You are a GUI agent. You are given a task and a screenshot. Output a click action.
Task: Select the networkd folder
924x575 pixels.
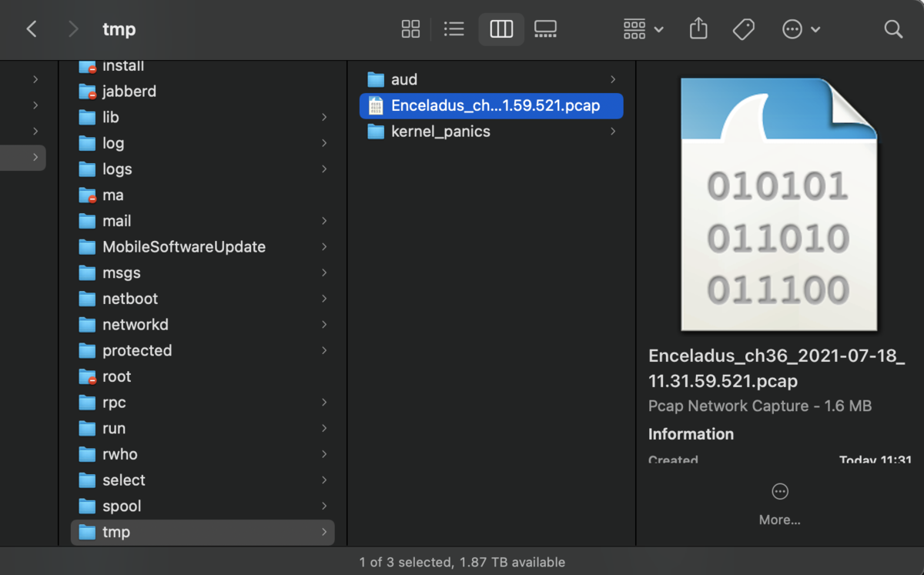click(203, 325)
